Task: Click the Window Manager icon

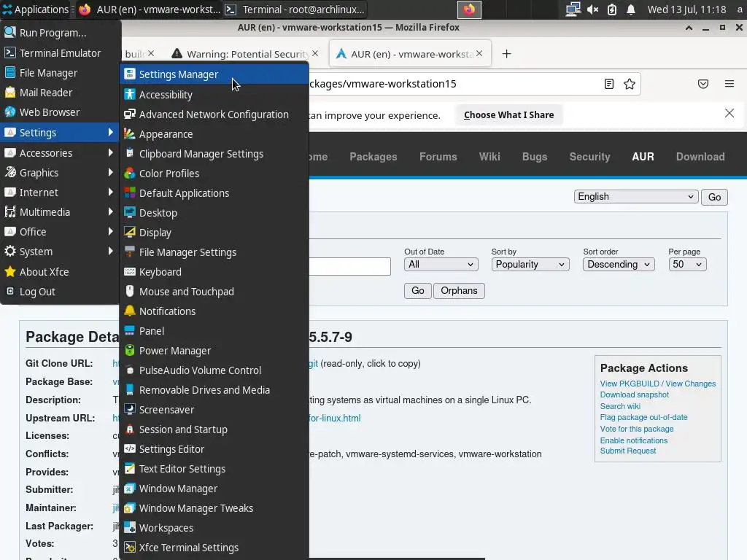Action: click(130, 488)
